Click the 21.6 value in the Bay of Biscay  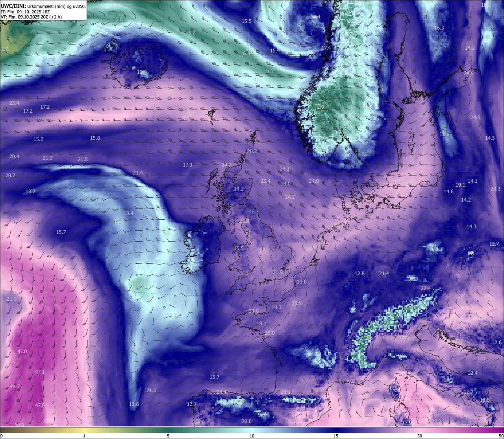click(x=151, y=390)
